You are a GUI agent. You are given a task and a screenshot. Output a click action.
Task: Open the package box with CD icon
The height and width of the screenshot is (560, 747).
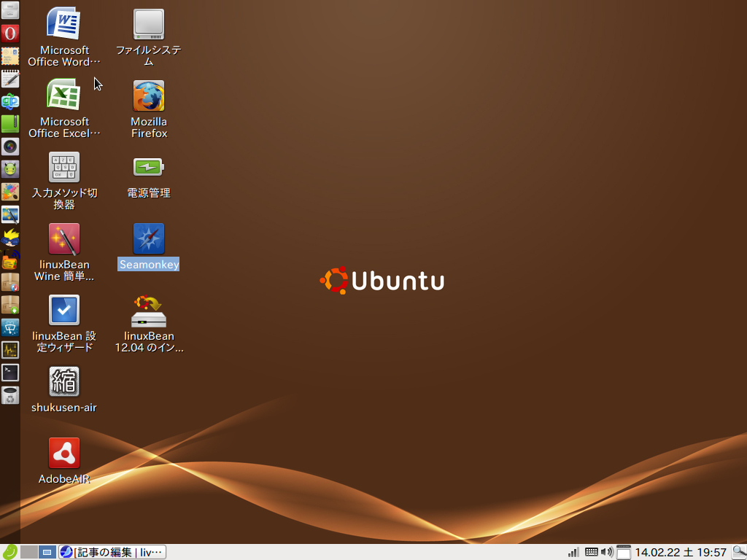10,282
